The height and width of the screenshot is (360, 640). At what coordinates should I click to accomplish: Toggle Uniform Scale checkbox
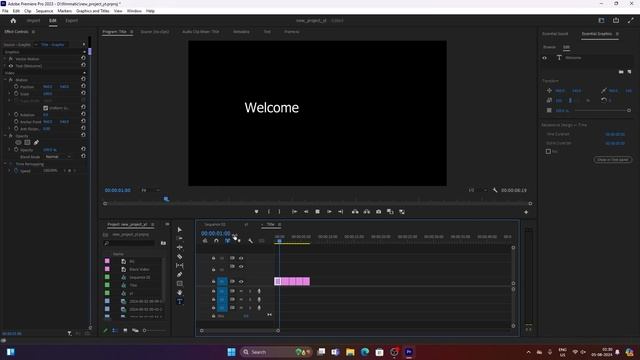click(x=46, y=108)
